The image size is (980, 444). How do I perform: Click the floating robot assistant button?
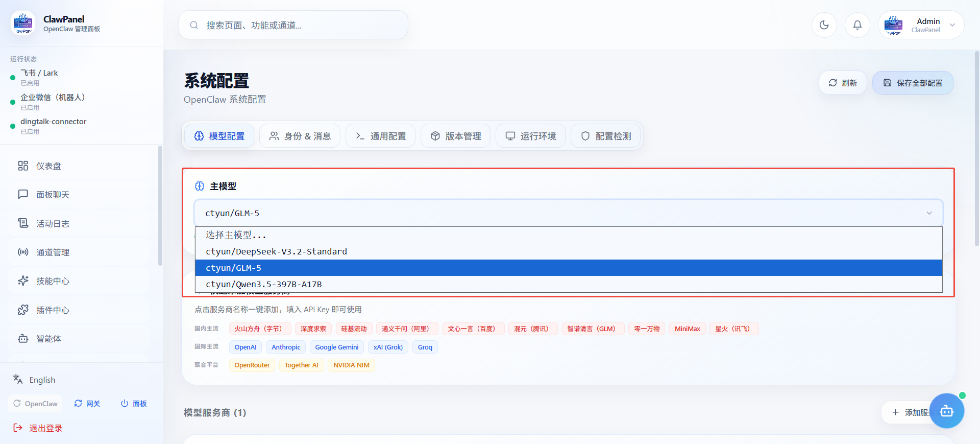pos(946,411)
